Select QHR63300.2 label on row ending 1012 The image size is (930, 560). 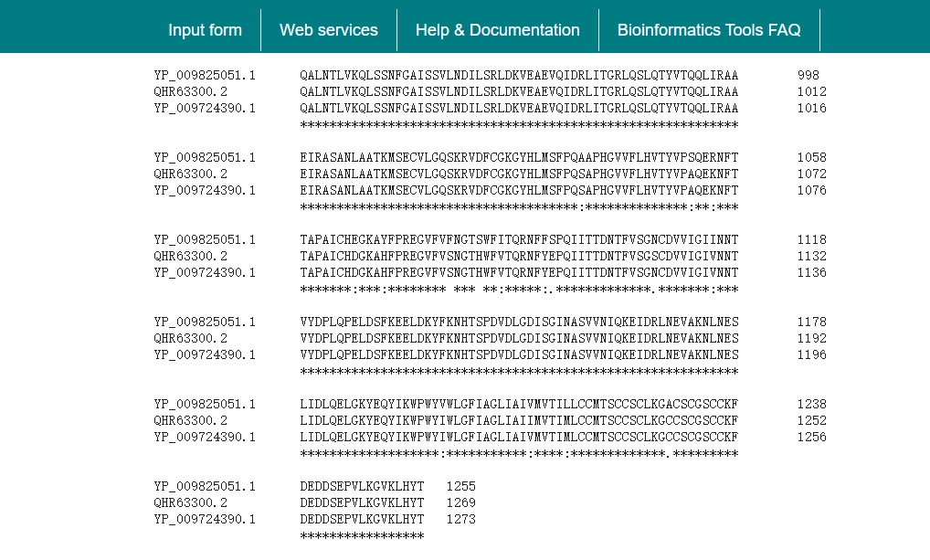point(190,91)
